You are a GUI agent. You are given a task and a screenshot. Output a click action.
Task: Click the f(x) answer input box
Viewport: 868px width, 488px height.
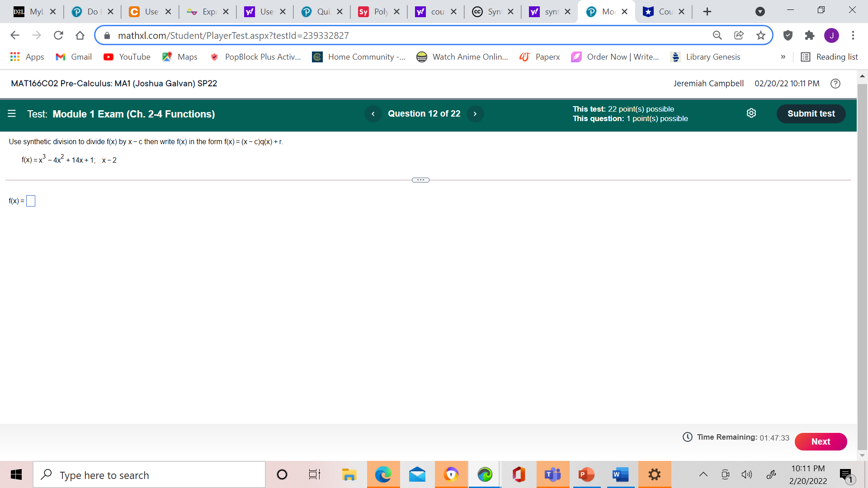(x=31, y=201)
